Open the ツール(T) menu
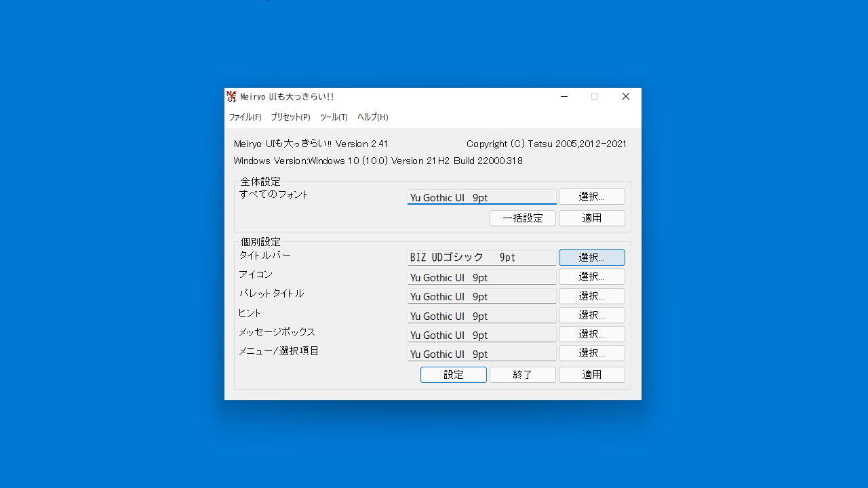This screenshot has height=488, width=868. 334,117
